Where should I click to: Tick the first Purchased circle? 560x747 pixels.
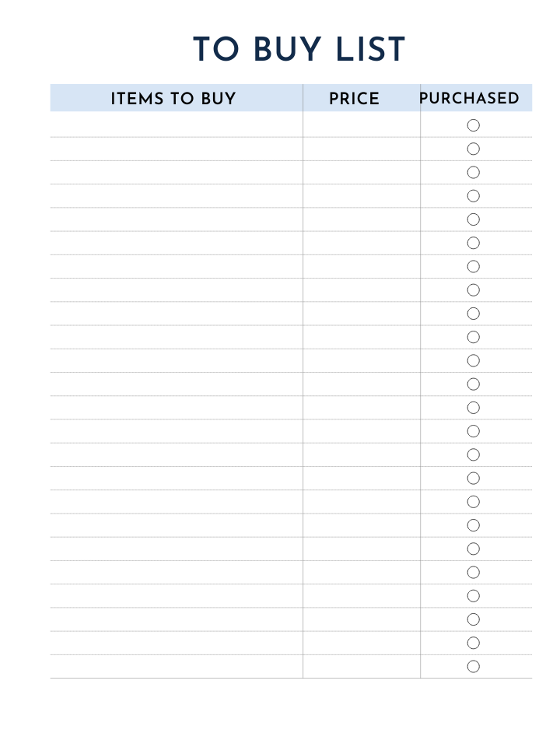(473, 125)
